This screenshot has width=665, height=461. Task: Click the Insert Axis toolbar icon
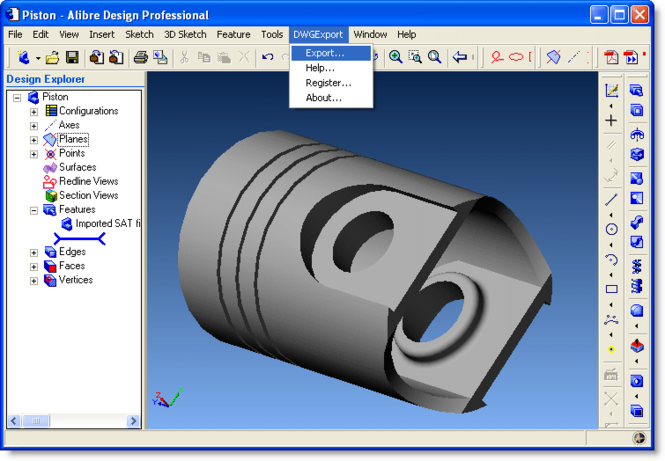tap(574, 57)
